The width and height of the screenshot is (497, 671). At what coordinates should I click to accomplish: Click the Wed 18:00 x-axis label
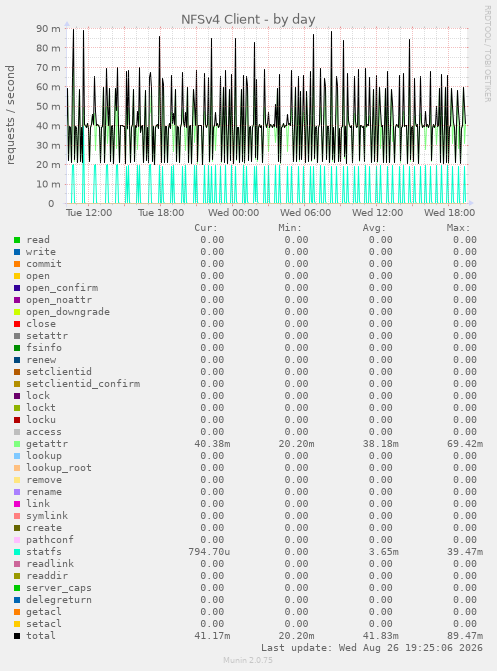[x=449, y=213]
